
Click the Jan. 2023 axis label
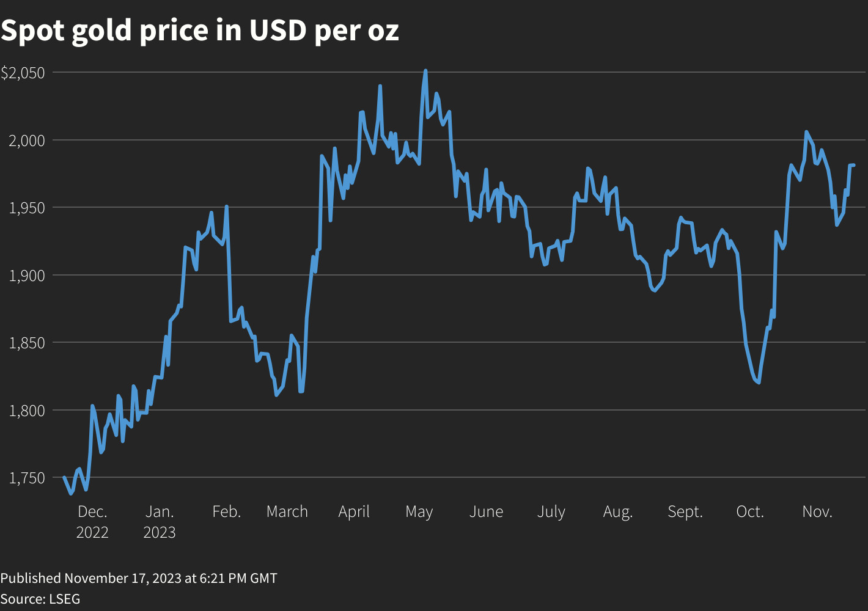click(160, 521)
